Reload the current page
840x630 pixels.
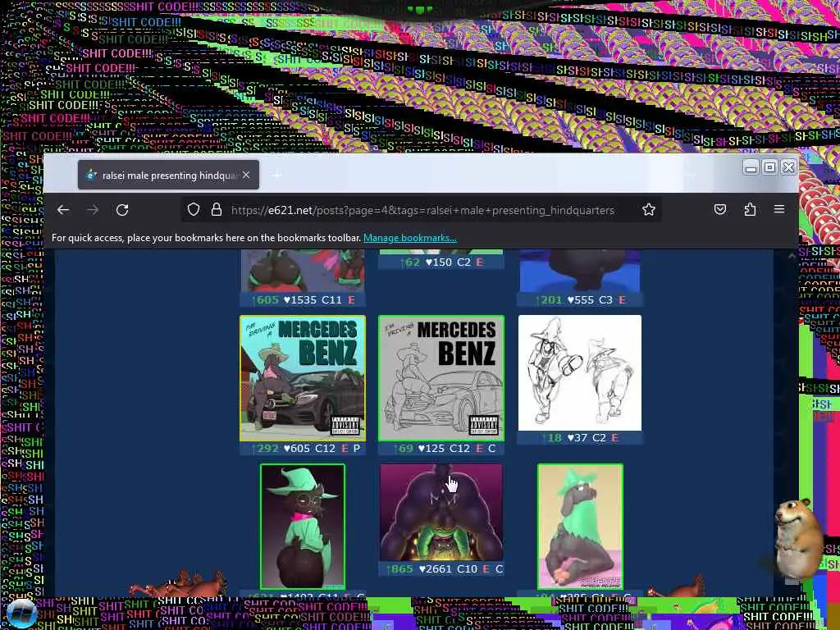tap(122, 210)
